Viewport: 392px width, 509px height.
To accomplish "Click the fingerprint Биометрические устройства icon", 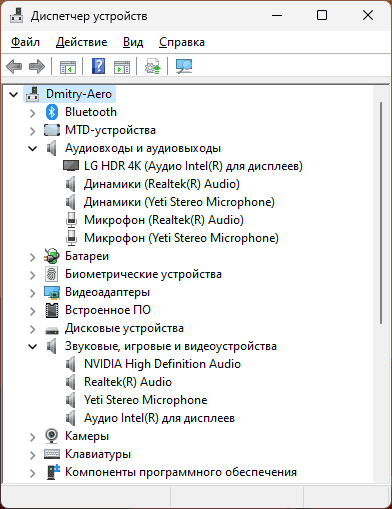I will click(52, 274).
